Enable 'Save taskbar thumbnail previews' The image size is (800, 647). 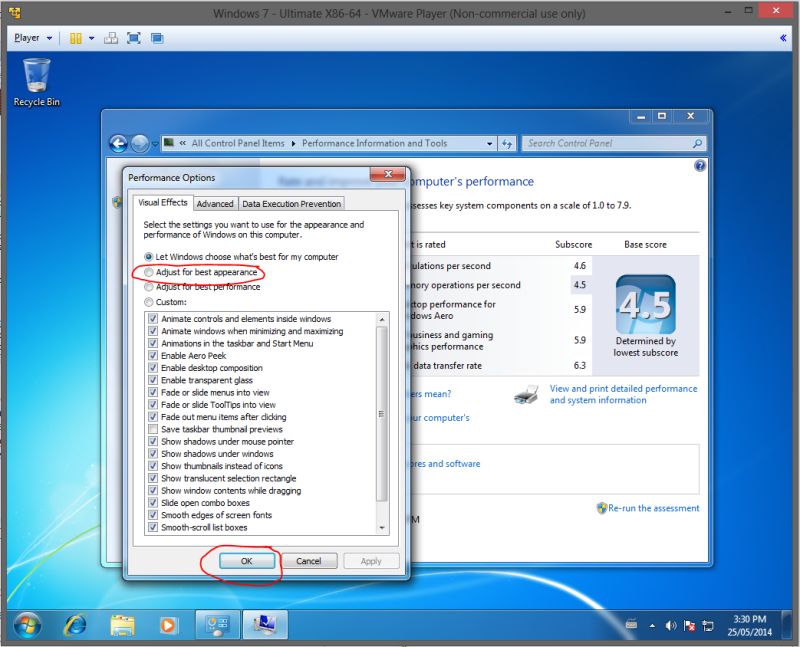pyautogui.click(x=152, y=428)
